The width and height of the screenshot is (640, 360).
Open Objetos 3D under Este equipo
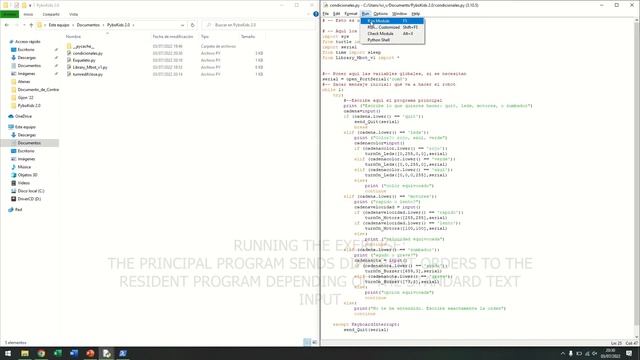pyautogui.click(x=27, y=175)
